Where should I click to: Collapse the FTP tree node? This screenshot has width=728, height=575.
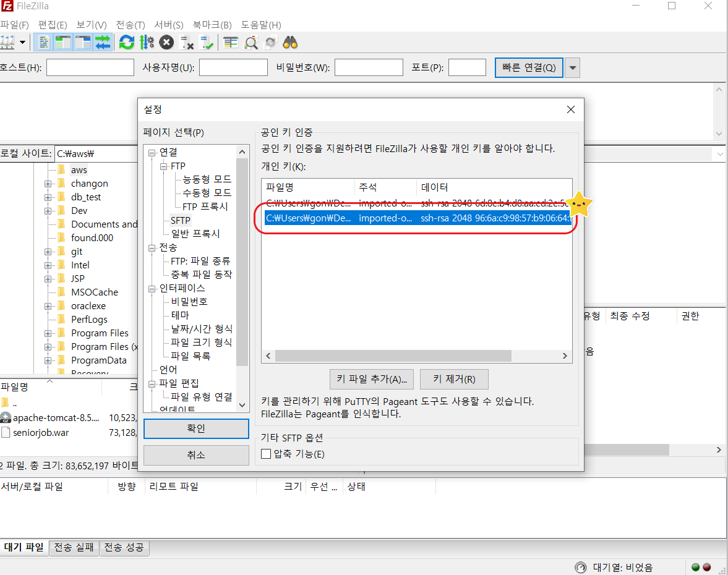point(163,166)
